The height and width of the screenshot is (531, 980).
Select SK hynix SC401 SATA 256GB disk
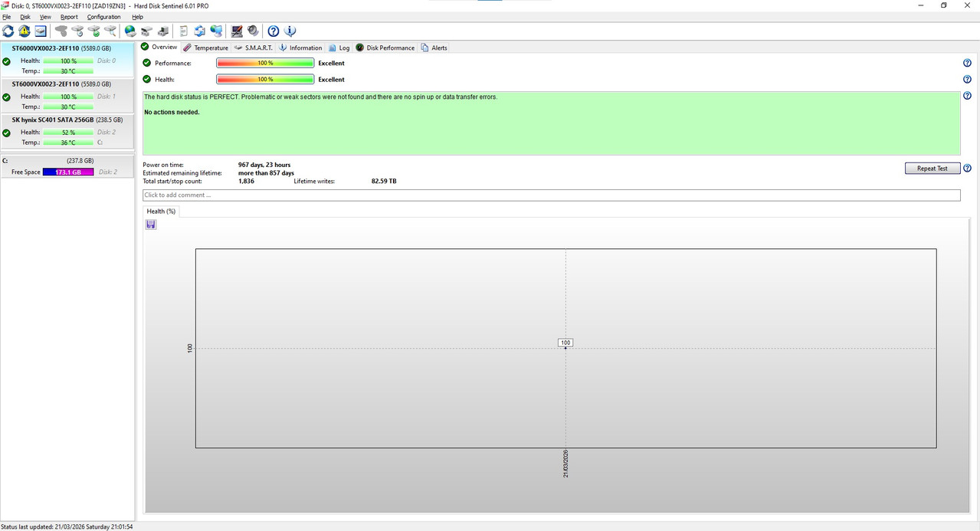[x=67, y=131]
